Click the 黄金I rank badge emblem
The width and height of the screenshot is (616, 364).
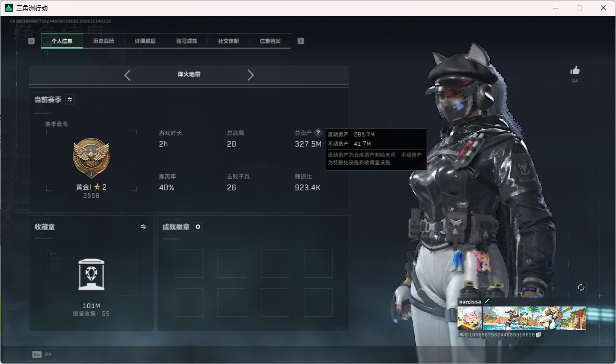(x=91, y=158)
